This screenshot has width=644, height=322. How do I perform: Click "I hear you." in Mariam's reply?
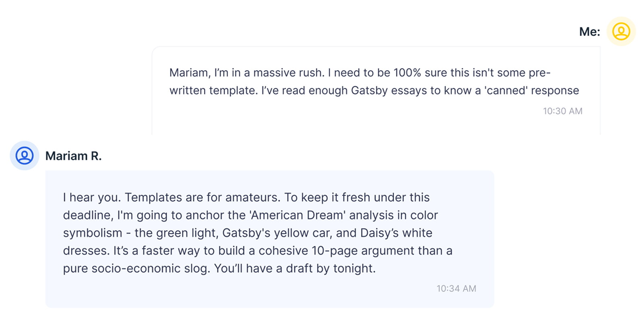click(91, 197)
